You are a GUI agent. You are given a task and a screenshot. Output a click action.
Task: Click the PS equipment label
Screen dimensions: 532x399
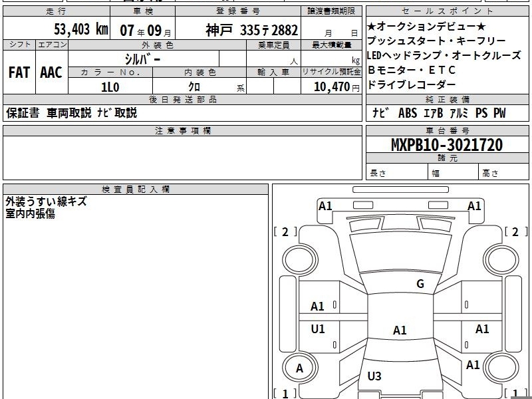[481, 113]
